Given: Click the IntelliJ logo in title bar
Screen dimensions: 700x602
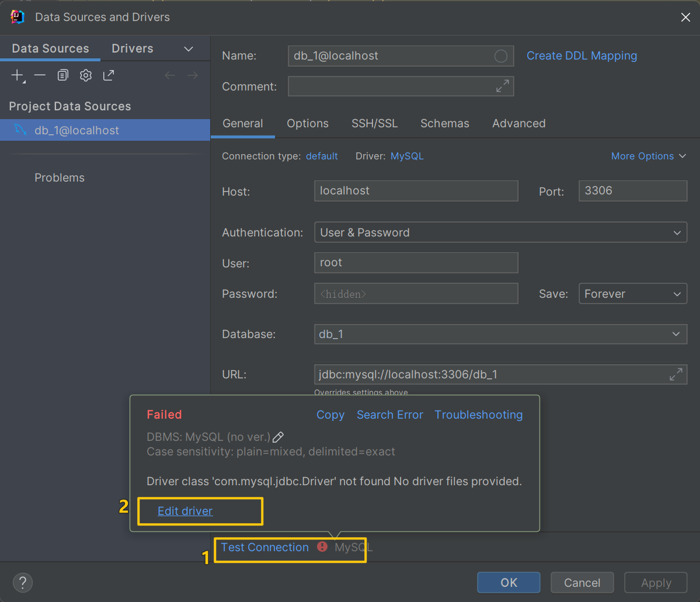Looking at the screenshot, I should [18, 17].
